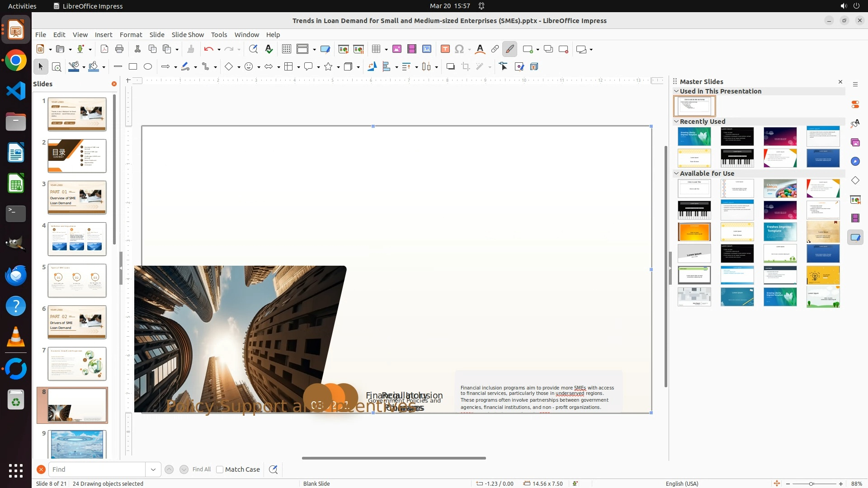Enable the Match Case checkbox
Screen dimensions: 868x488
point(220,469)
